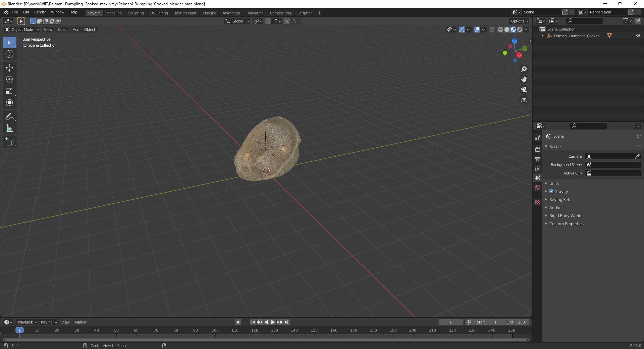Toggle X-ray mode in viewport header
Viewport: 644px width, 349px height.
pyautogui.click(x=492, y=30)
